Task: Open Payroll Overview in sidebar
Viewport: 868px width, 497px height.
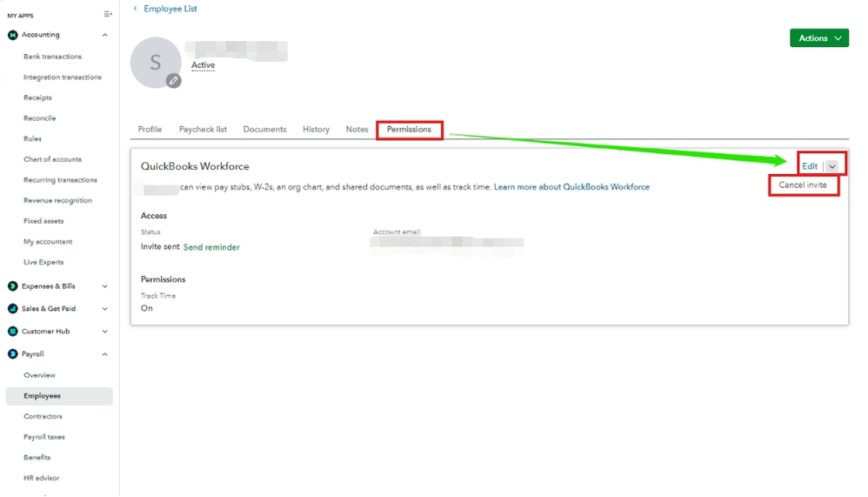Action: point(39,375)
